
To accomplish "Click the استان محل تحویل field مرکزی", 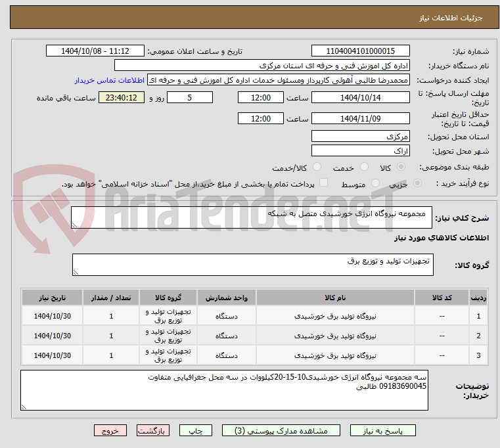I will [360, 136].
